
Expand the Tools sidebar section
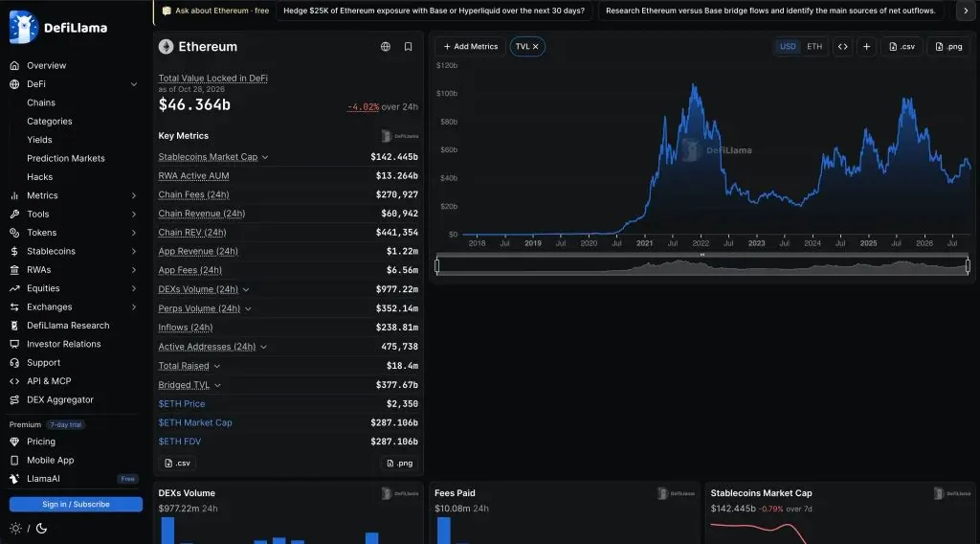[x=134, y=215]
